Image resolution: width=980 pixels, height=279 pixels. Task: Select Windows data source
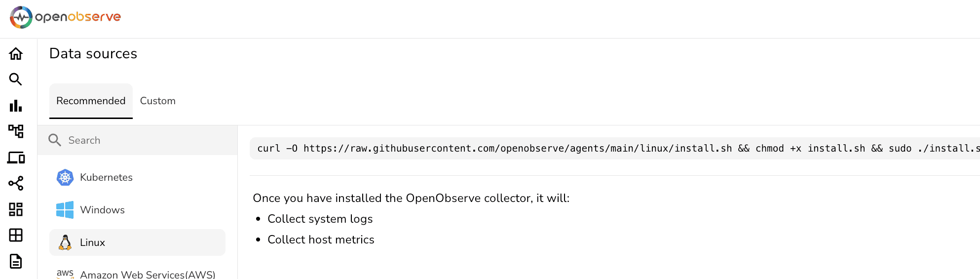[x=102, y=210]
